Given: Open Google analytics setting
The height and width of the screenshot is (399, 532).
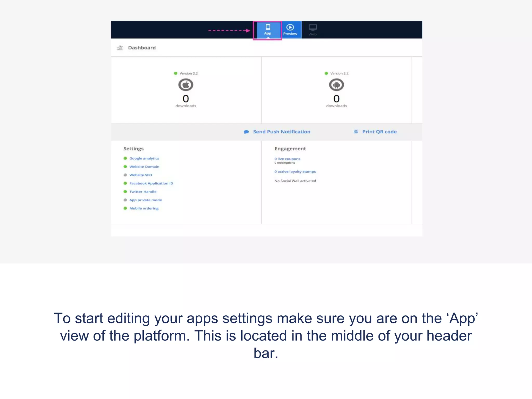Looking at the screenshot, I should click(144, 158).
